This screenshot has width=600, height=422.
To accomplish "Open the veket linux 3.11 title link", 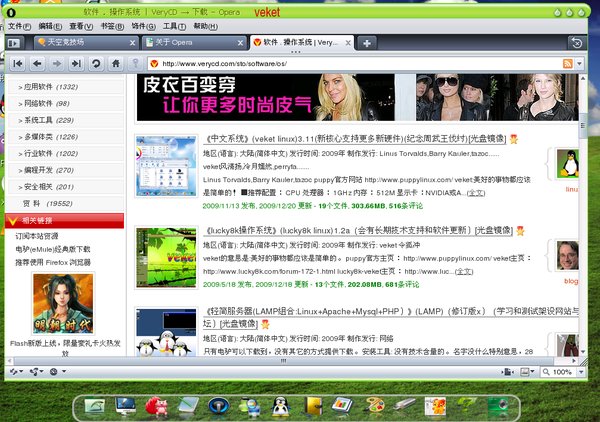I will tap(354, 139).
